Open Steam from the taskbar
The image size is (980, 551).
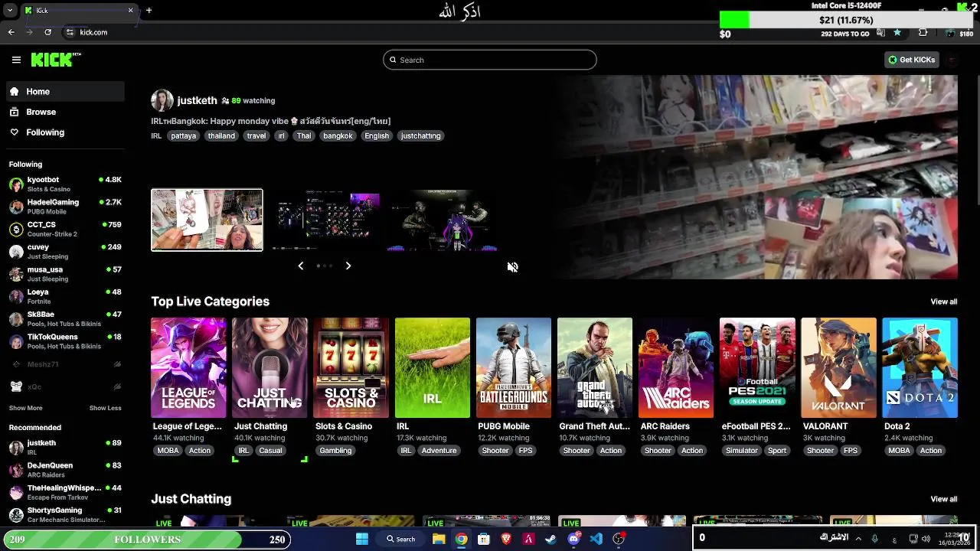click(x=550, y=539)
